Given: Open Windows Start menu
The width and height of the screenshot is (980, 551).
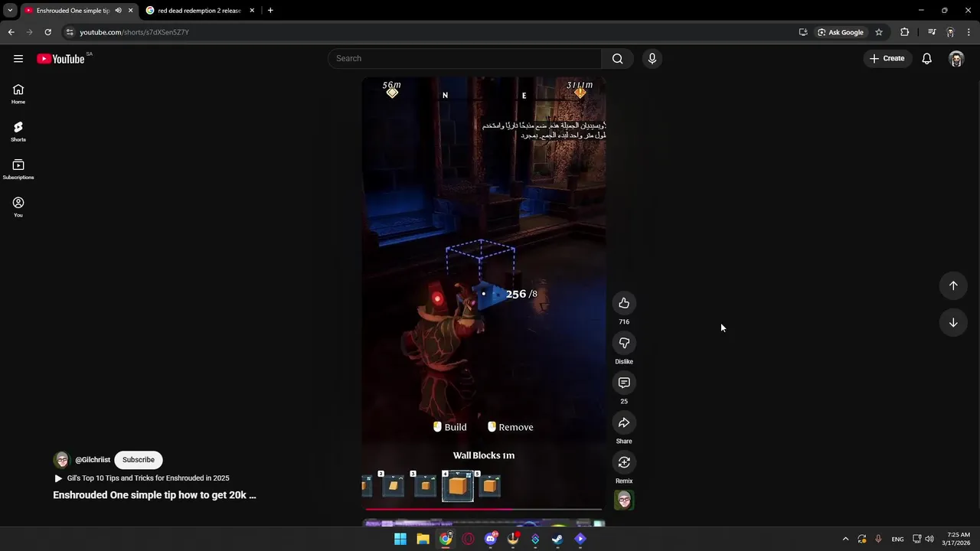Looking at the screenshot, I should coord(400,539).
